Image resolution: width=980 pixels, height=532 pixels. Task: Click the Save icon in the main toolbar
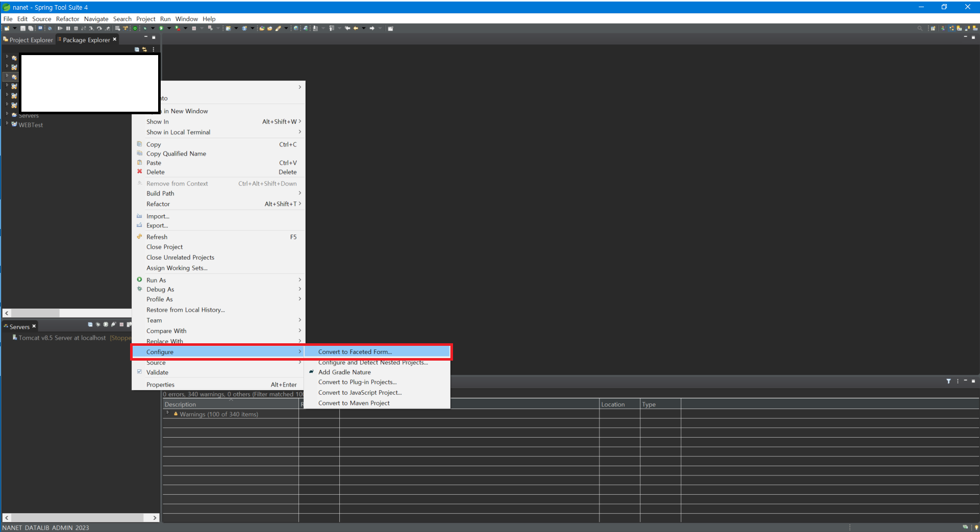click(23, 29)
